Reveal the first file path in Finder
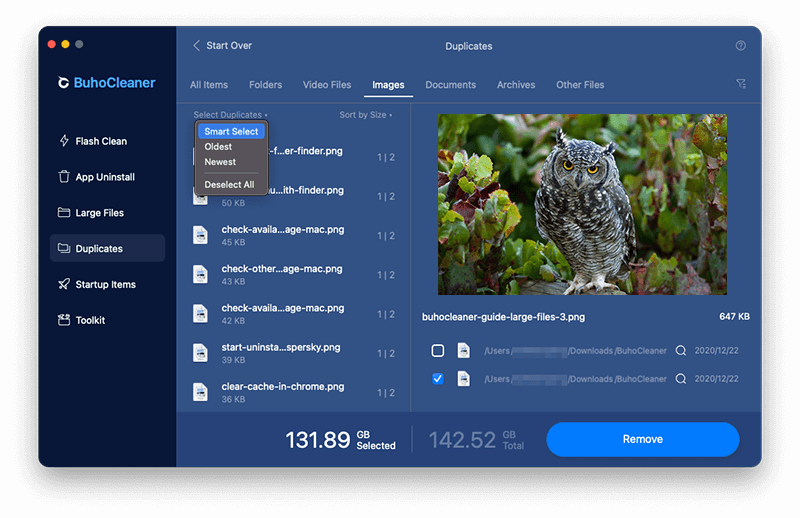The height and width of the screenshot is (518, 800). [681, 351]
